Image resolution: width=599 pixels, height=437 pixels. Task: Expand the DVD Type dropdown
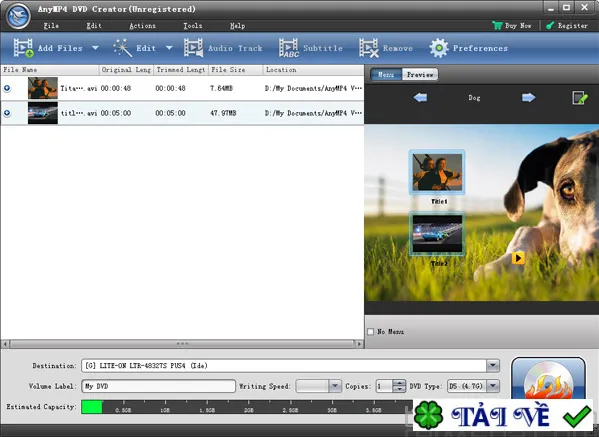point(493,386)
